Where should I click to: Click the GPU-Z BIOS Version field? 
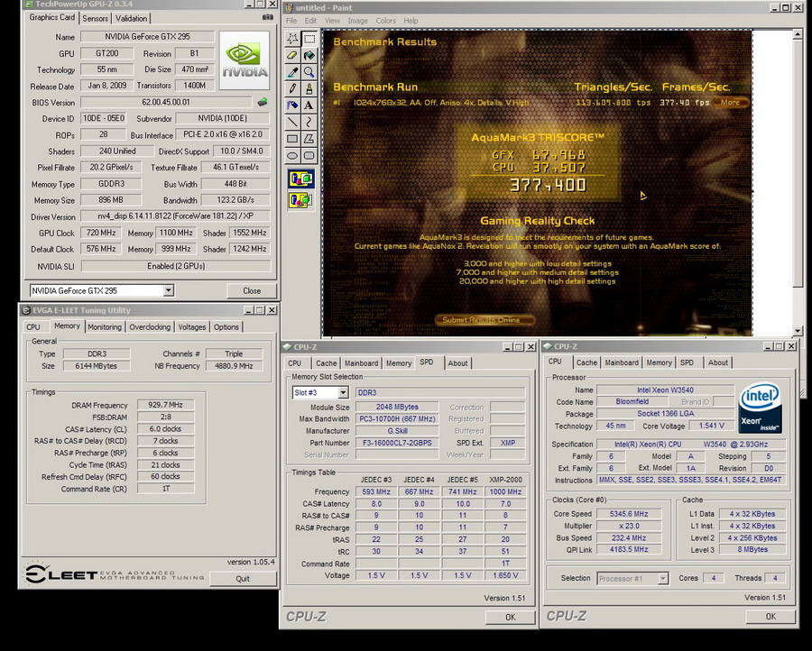[166, 103]
